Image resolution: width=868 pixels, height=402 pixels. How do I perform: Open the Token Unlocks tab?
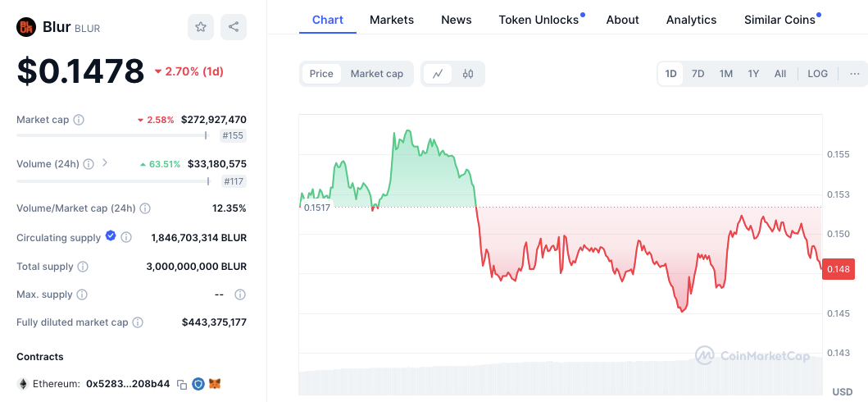[x=539, y=20]
